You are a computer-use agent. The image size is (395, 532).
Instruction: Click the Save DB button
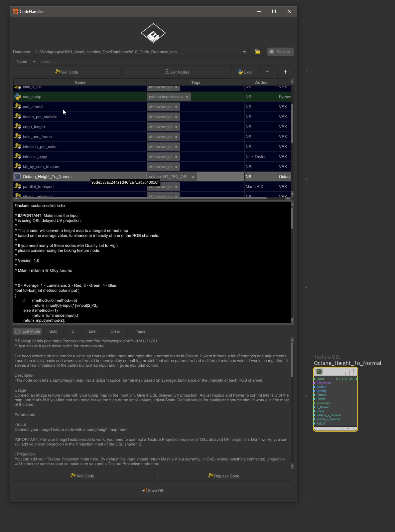click(x=153, y=491)
